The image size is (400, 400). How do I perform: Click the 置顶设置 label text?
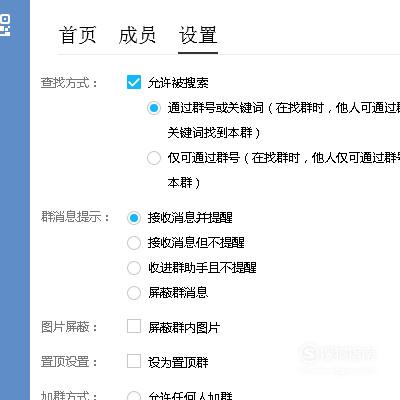tap(69, 362)
